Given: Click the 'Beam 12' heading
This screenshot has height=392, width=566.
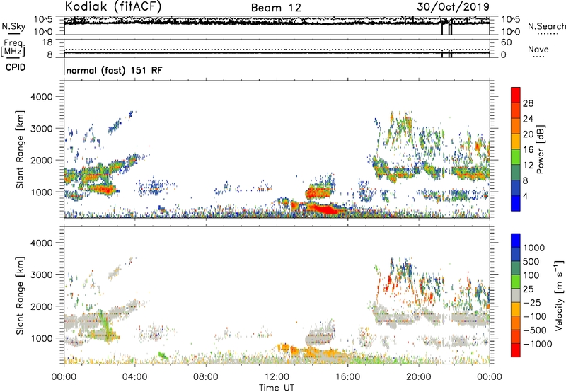Looking at the screenshot, I should [276, 8].
